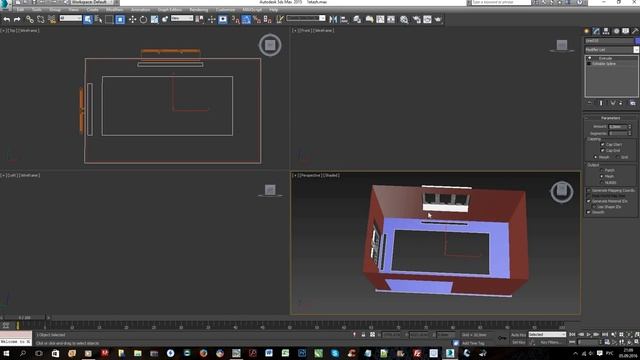This screenshot has width=640, height=360.
Task: Activate Bind to Space Warp tool
Action: pyautogui.click(x=52, y=19)
